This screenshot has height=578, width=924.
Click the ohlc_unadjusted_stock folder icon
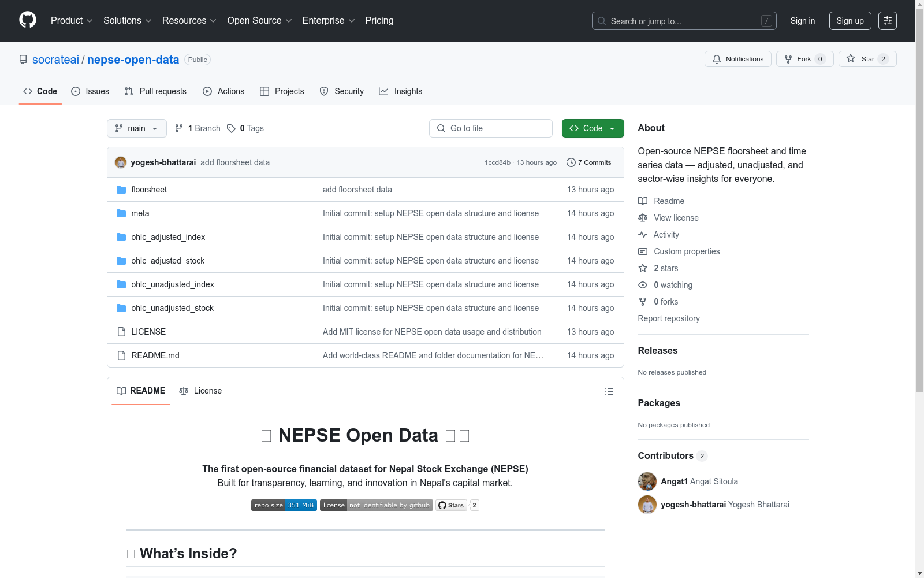(121, 308)
